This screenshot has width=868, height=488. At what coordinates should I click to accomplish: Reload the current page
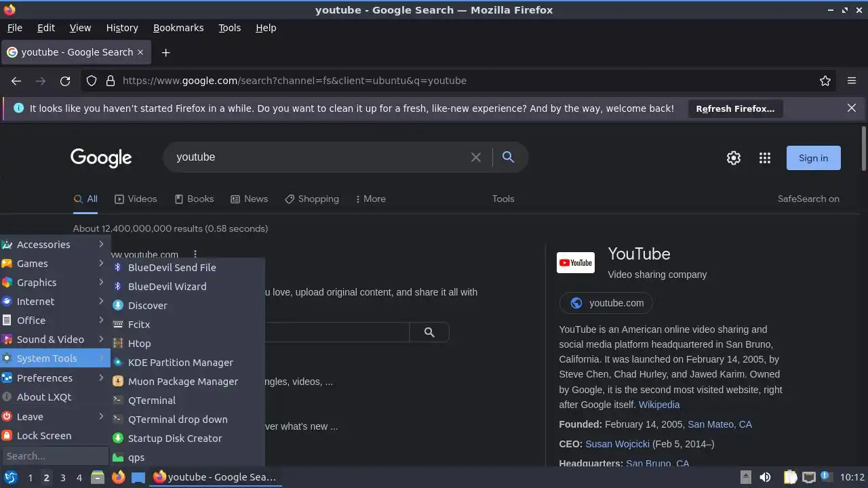65,81
